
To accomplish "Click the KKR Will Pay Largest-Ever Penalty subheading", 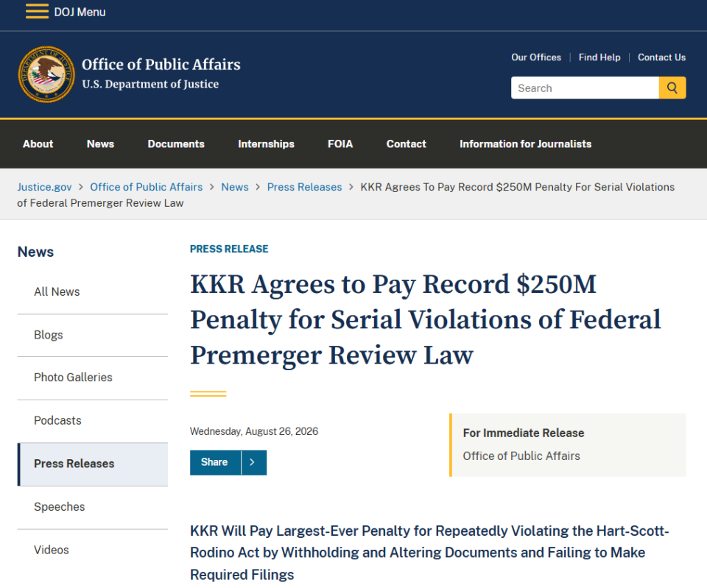I will (x=429, y=553).
